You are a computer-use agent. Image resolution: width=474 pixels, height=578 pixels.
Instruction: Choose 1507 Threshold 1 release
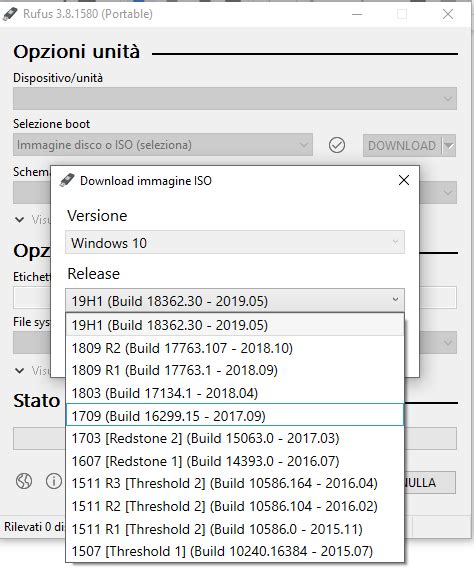(235, 551)
